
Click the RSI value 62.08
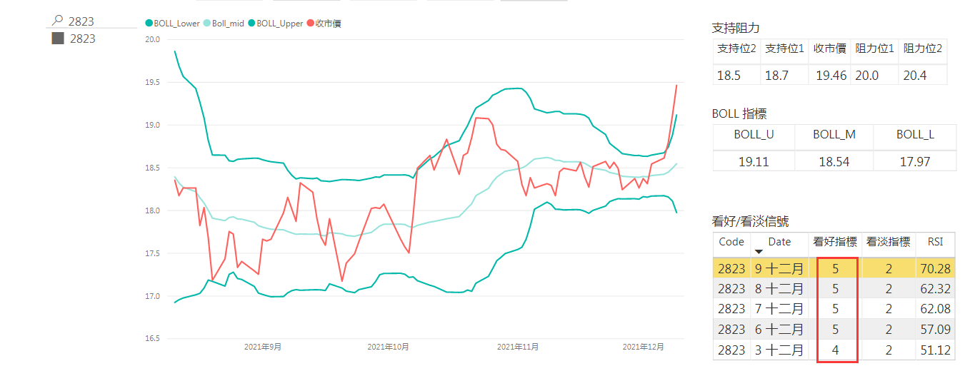click(x=935, y=309)
